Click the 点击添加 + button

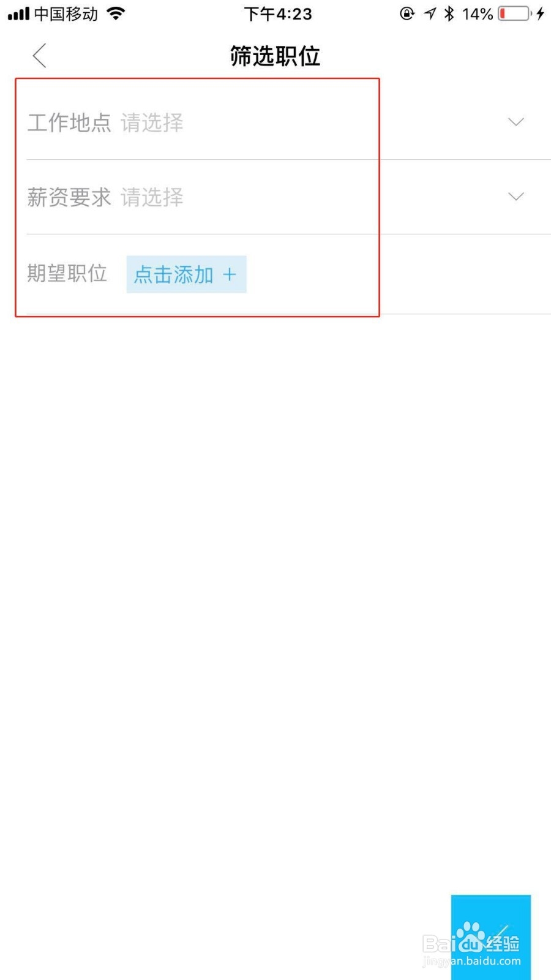pos(186,274)
